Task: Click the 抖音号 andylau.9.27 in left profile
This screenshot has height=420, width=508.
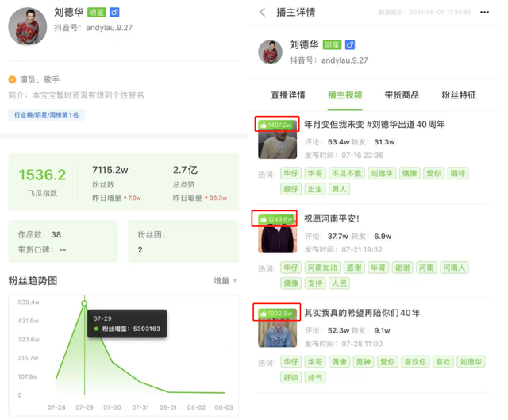Action: [x=94, y=28]
